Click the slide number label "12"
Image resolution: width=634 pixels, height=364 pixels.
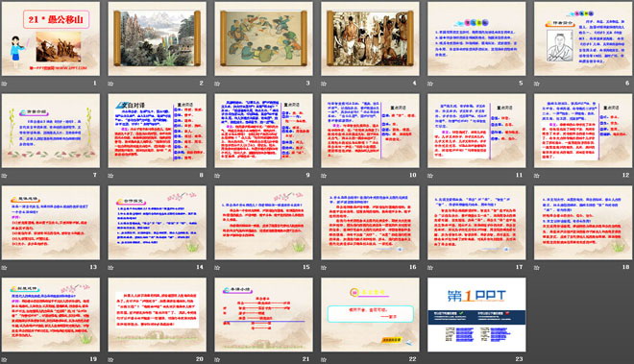625,175
